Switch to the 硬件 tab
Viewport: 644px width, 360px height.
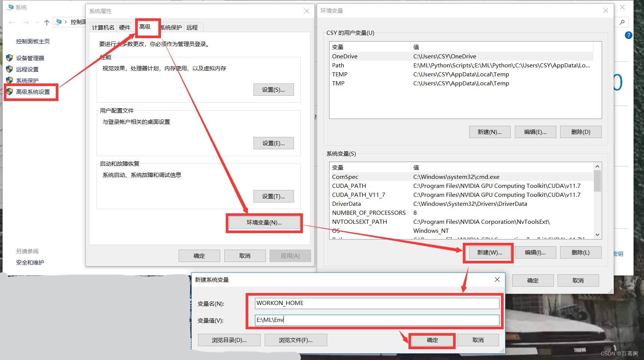125,27
